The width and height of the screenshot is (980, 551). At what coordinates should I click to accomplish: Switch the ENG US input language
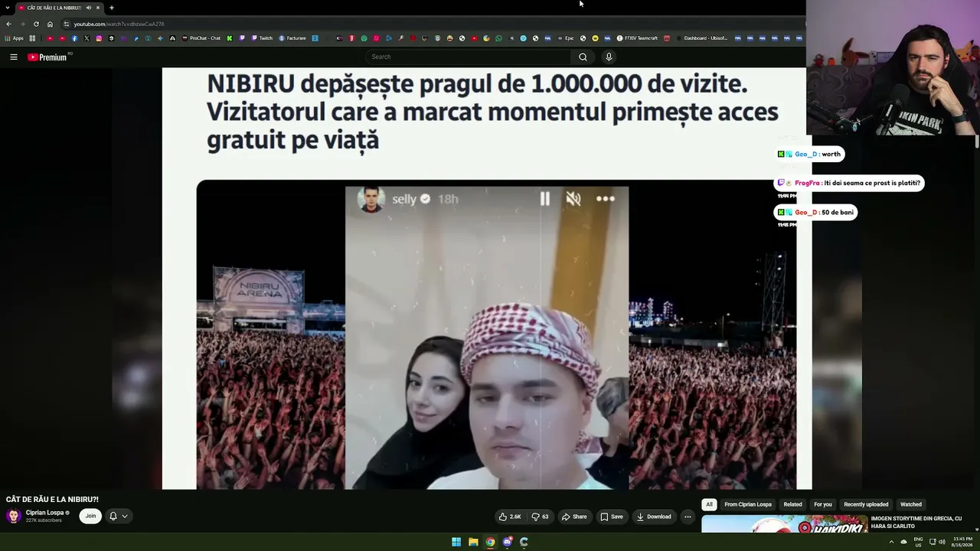coord(919,542)
